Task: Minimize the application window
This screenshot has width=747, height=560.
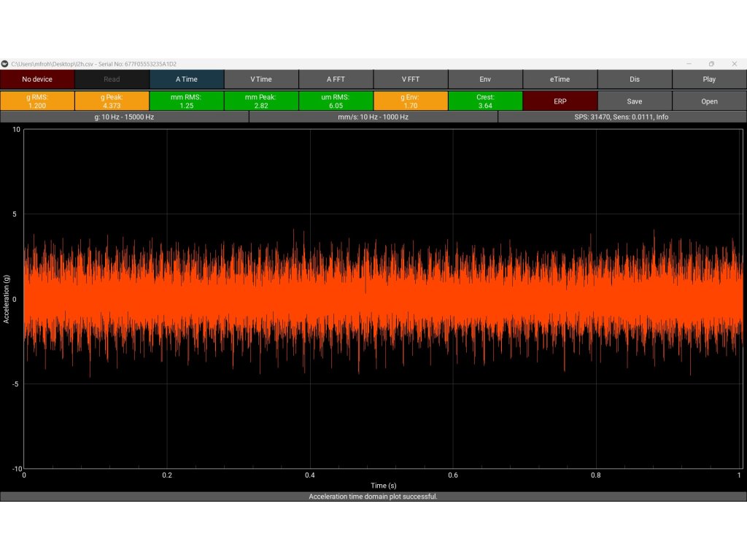Action: [x=689, y=64]
